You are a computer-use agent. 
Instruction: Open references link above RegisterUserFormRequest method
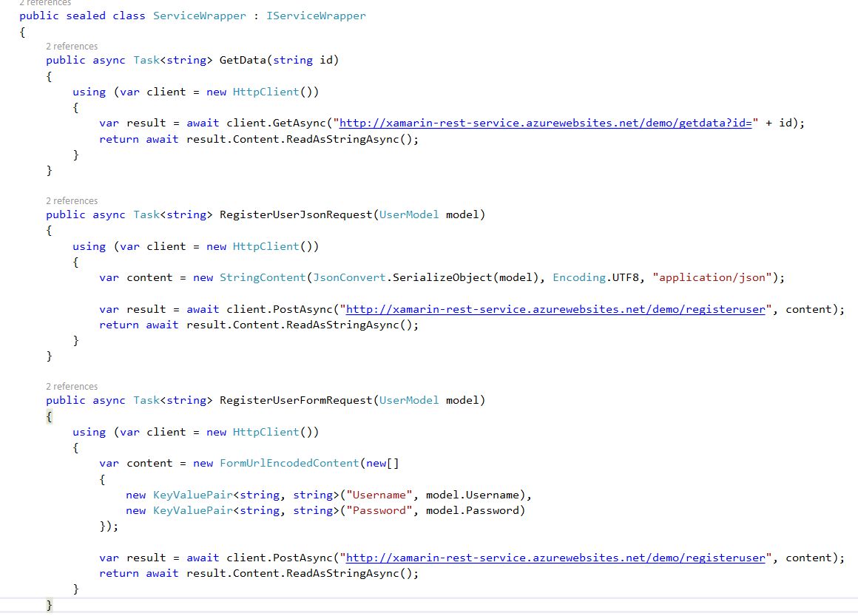pyautogui.click(x=72, y=386)
